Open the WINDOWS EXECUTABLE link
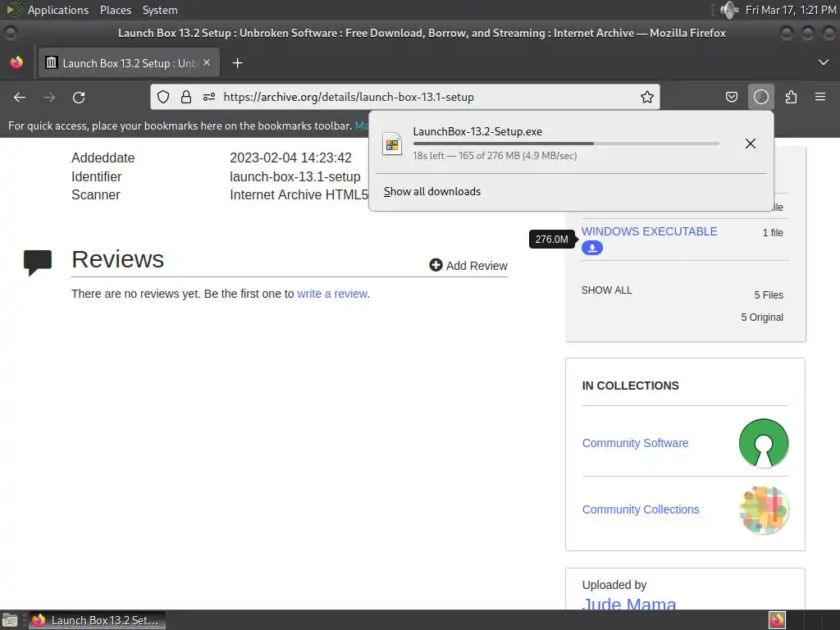 tap(650, 231)
